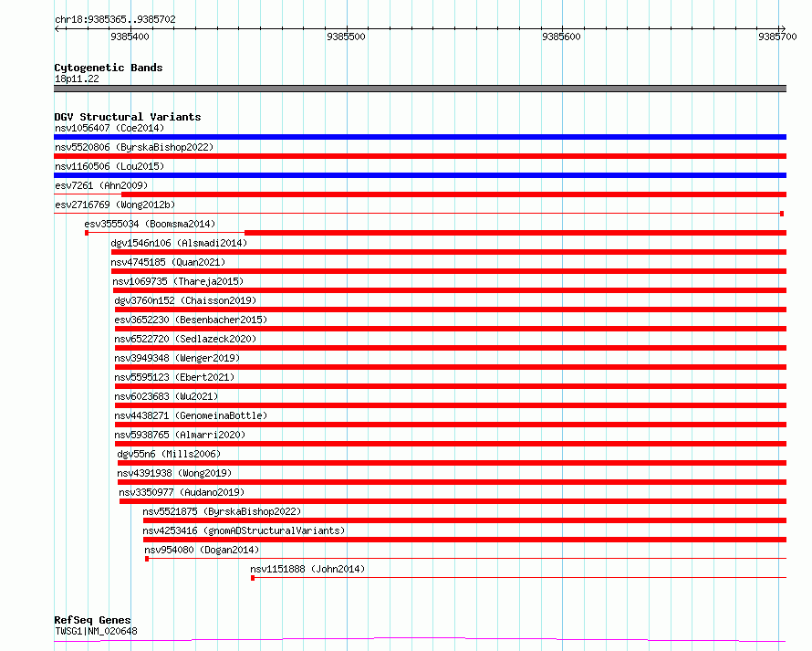Open variant nsv4745185 (Quan2021) label

168,262
